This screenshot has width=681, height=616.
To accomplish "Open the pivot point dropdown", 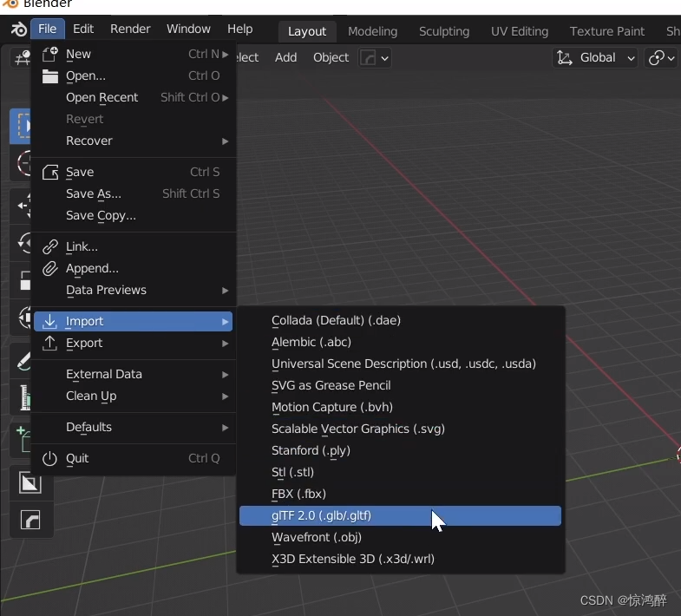I will (x=661, y=58).
